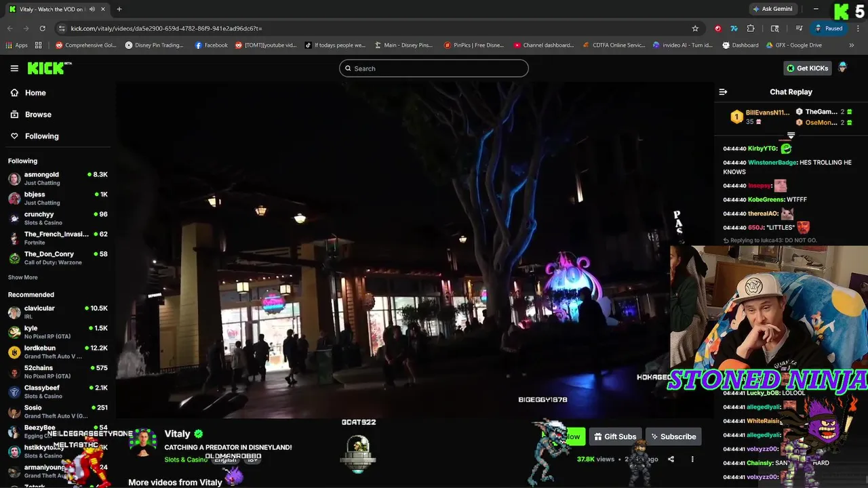Open asmongold's followed channel
868x488 pixels.
[58, 178]
